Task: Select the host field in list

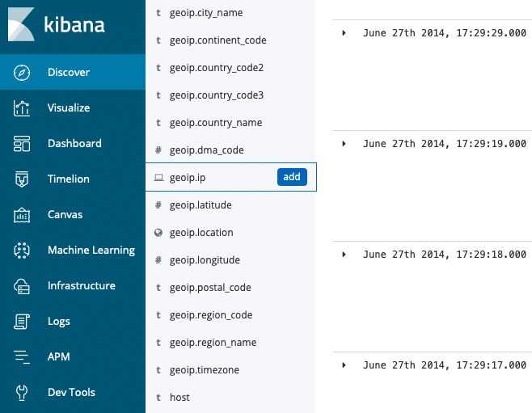Action: [179, 398]
